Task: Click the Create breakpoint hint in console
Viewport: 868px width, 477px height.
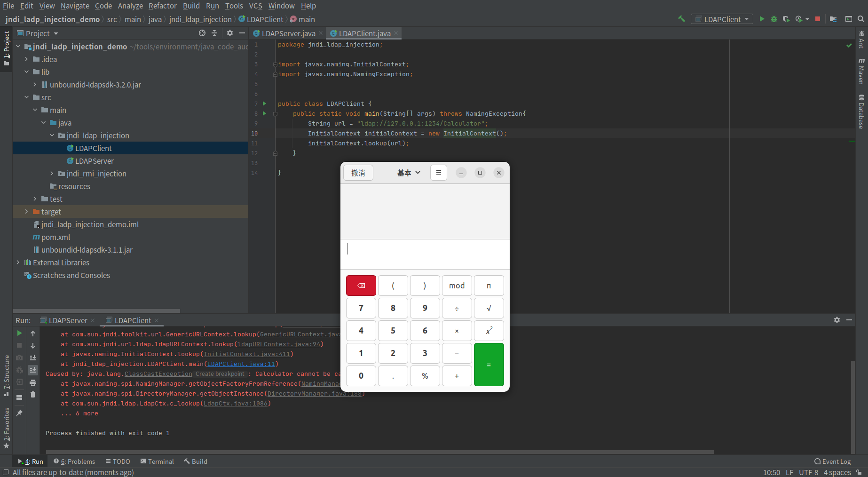Action: point(220,374)
